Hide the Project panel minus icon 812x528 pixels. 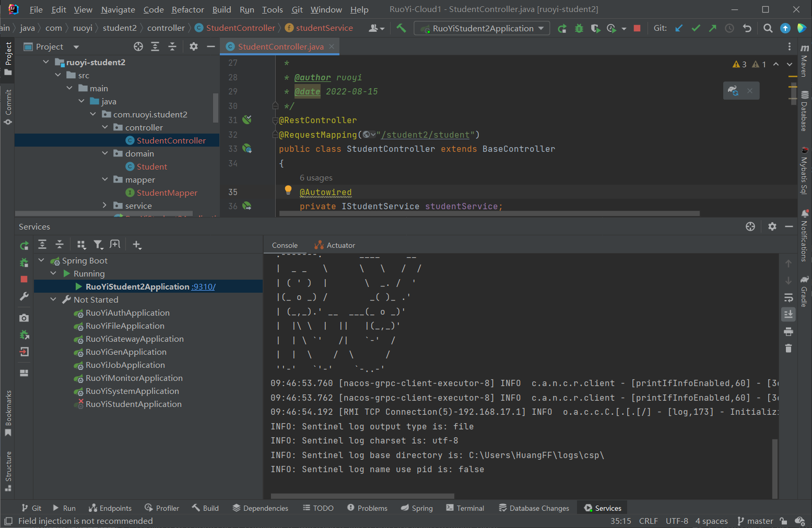point(211,46)
